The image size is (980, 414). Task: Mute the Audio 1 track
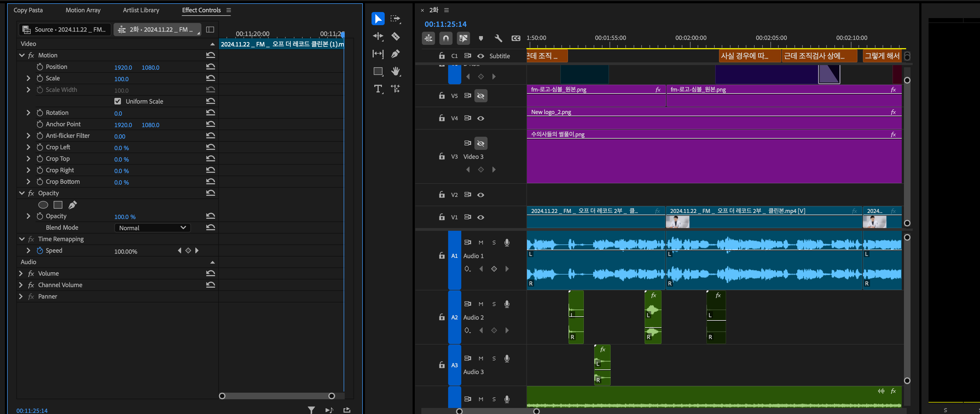coord(481,243)
